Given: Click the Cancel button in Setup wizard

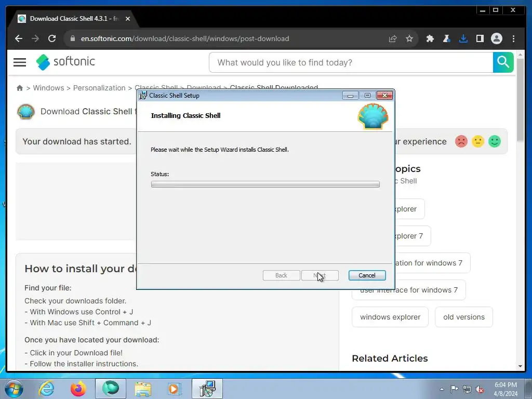Looking at the screenshot, I should coord(367,275).
